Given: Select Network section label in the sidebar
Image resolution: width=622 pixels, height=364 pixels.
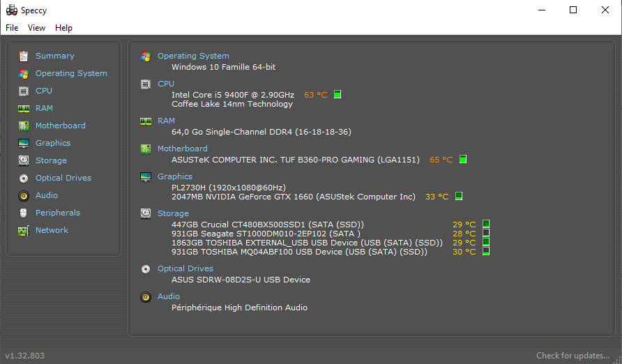Looking at the screenshot, I should (52, 230).
